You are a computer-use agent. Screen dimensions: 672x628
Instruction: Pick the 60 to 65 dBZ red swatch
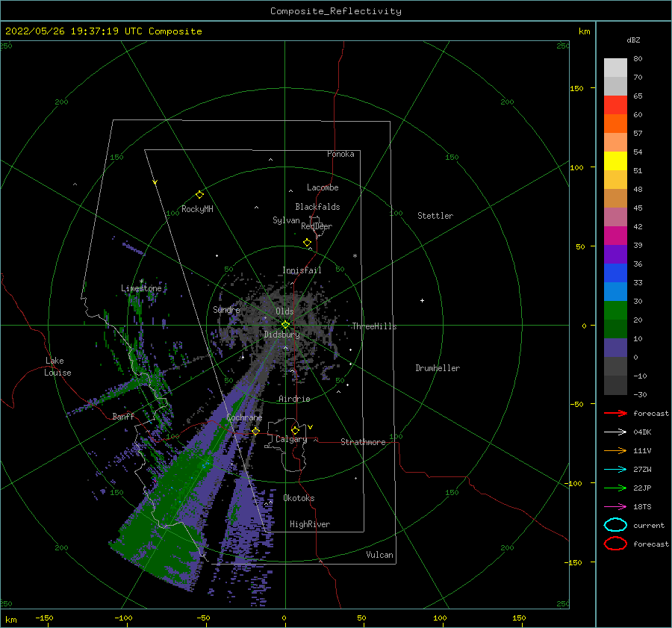tap(615, 105)
